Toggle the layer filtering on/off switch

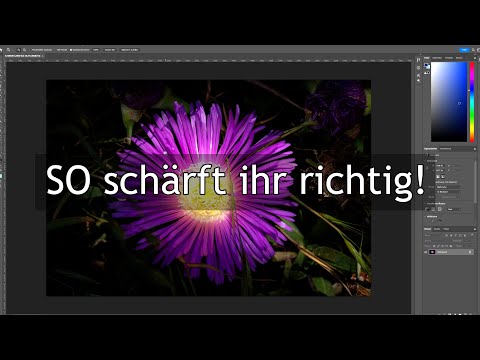[472, 235]
